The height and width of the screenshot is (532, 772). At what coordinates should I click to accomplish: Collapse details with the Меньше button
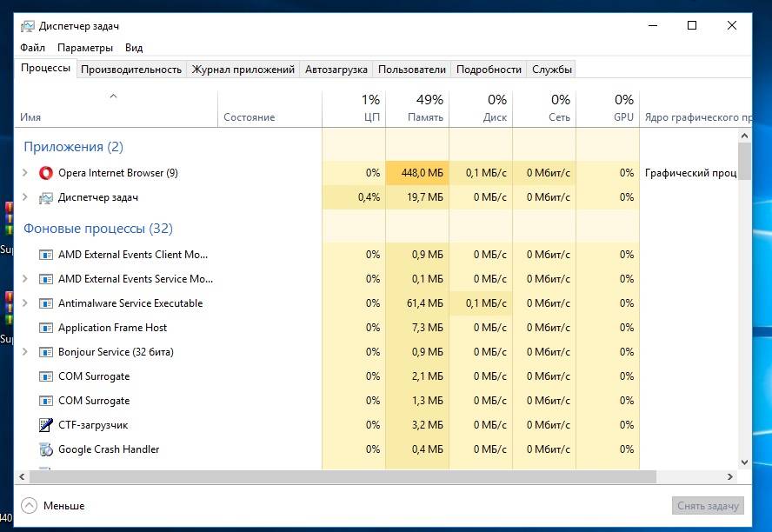tap(53, 505)
